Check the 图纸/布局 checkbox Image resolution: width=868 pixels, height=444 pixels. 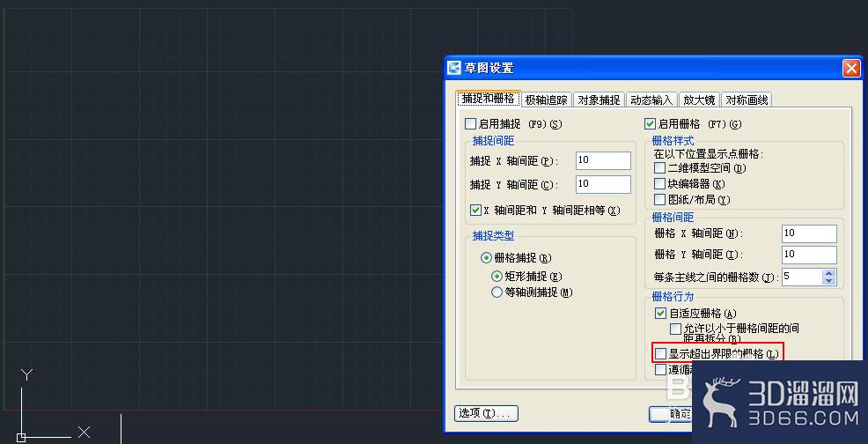[659, 199]
